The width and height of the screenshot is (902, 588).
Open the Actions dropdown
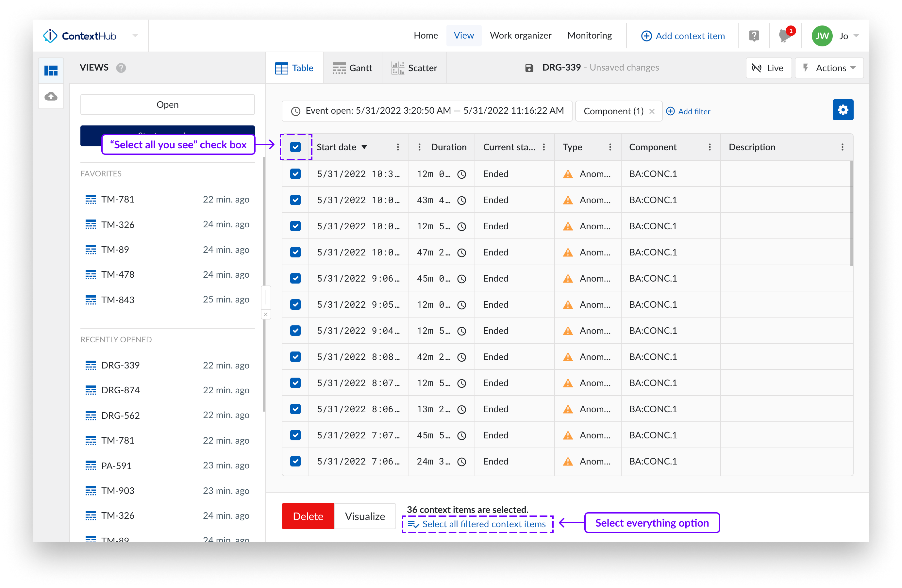point(830,68)
